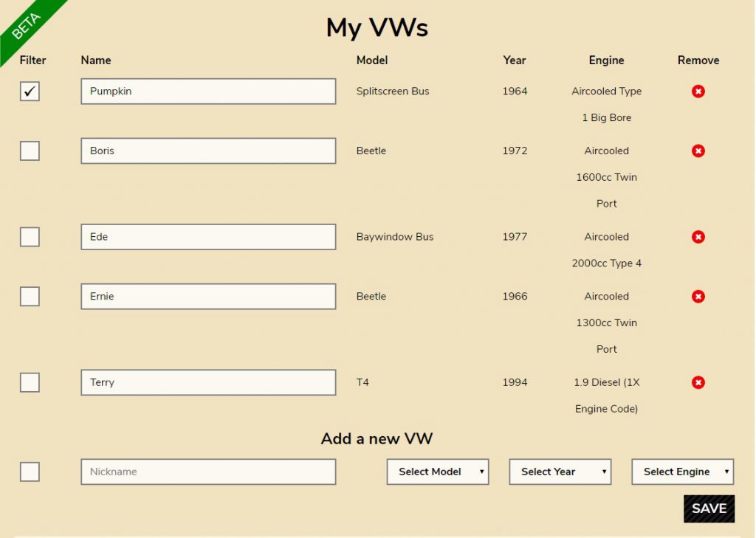The image size is (756, 538).
Task: Select the Ernie name input
Action: [x=208, y=297]
